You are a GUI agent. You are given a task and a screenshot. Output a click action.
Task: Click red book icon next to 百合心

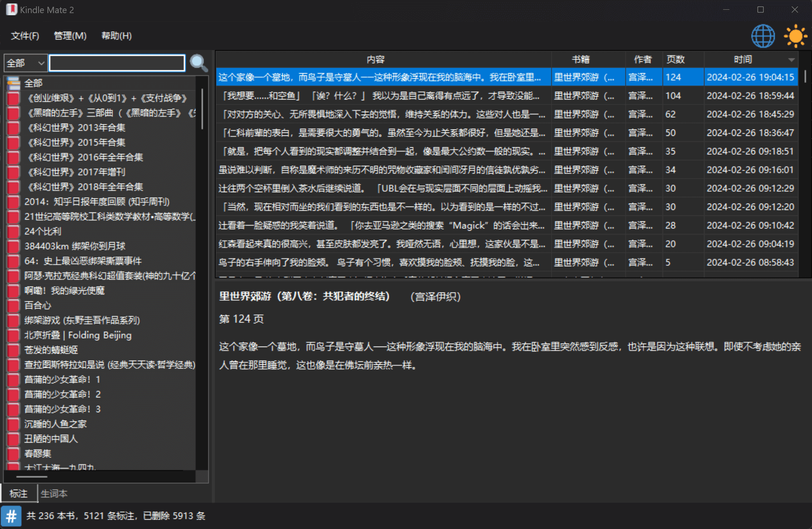tap(14, 305)
